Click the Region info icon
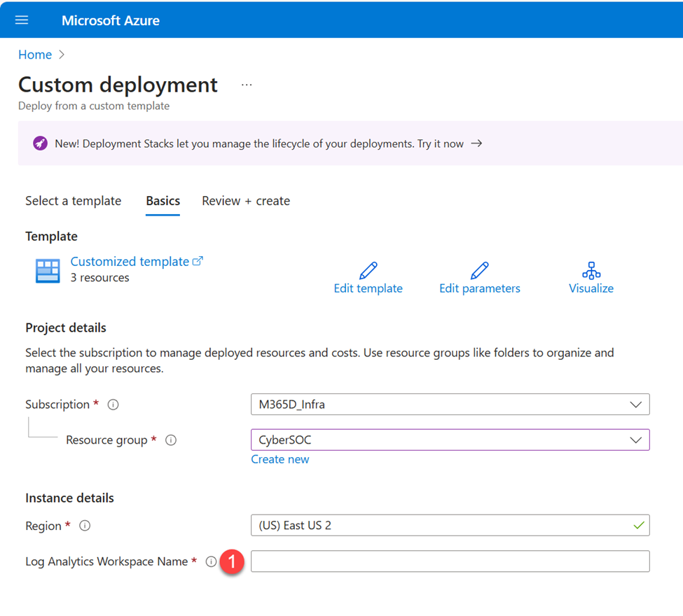The image size is (683, 616). 85,526
